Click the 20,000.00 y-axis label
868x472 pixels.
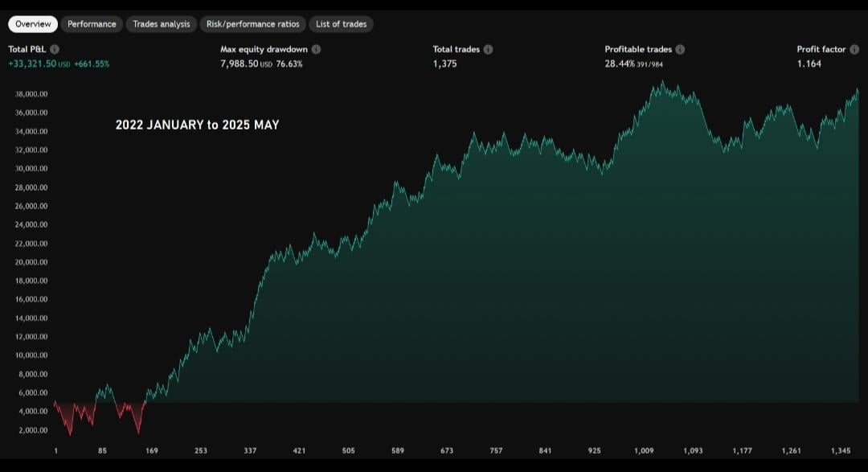pos(31,262)
